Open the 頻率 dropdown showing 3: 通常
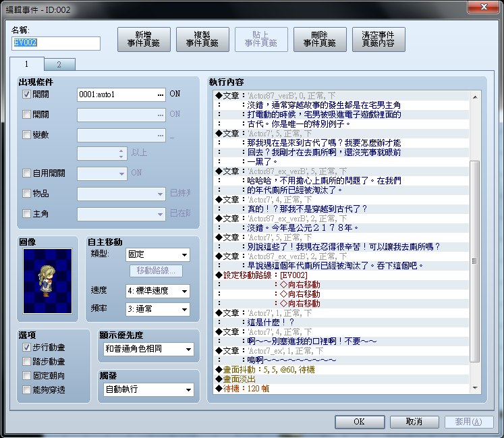This screenshot has height=438, width=504. click(157, 309)
